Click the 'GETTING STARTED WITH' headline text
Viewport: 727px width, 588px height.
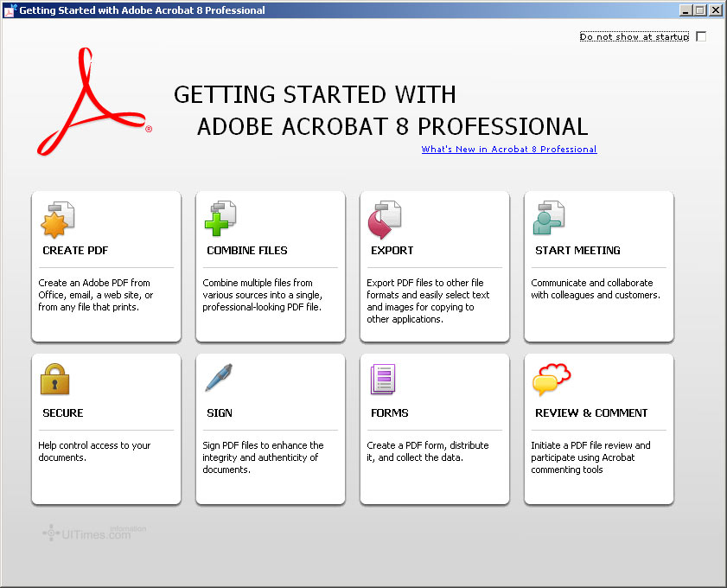tap(316, 94)
